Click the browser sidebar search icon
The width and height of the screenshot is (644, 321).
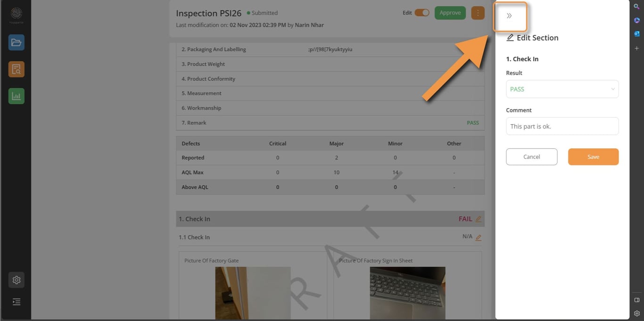click(x=636, y=7)
